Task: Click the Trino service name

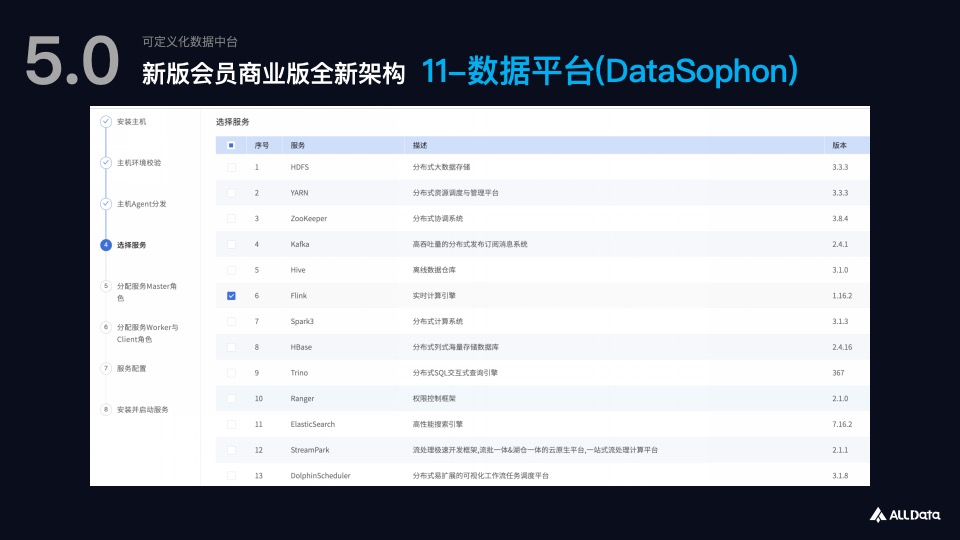Action: coord(299,373)
